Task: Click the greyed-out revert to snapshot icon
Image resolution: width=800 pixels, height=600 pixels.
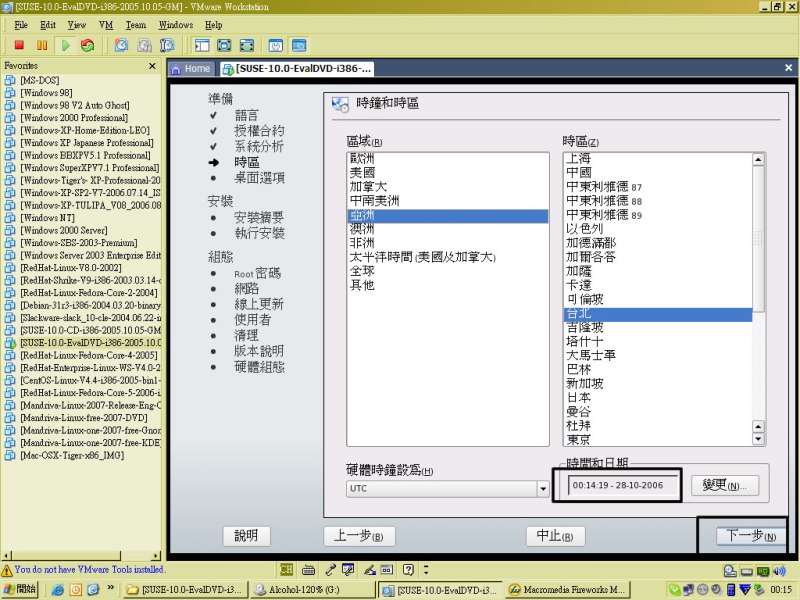Action: (x=144, y=45)
